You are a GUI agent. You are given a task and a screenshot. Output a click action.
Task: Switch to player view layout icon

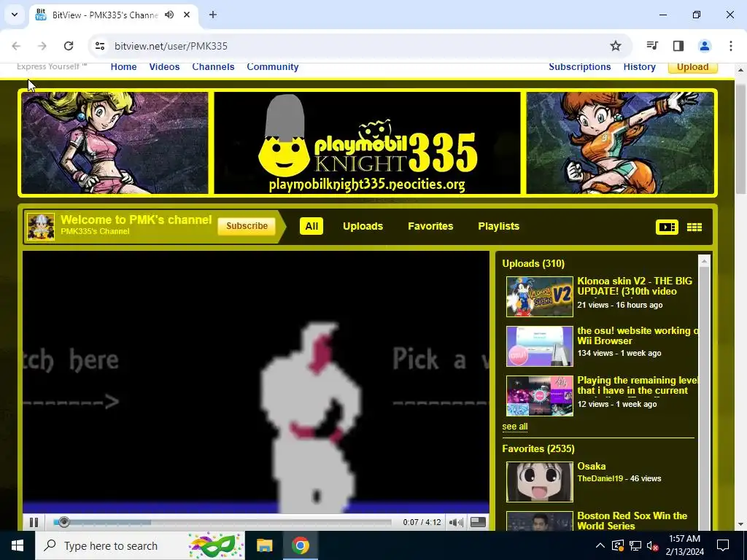[667, 227]
